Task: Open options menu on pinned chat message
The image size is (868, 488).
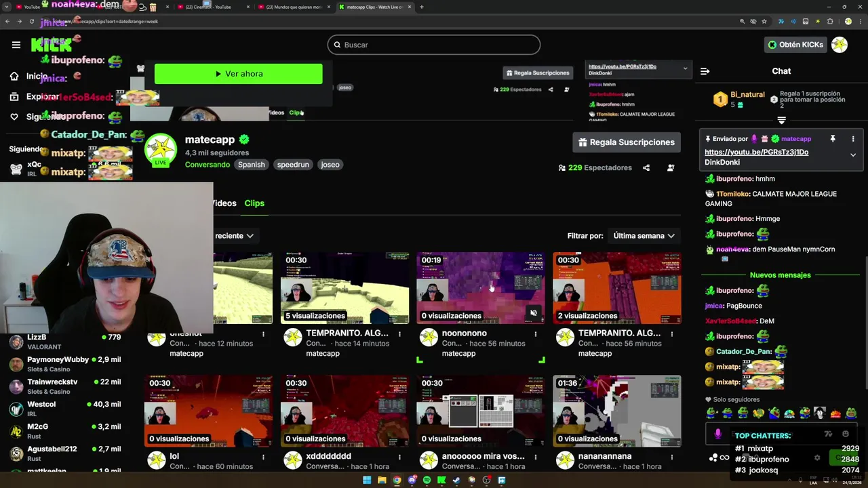Action: [x=853, y=139]
